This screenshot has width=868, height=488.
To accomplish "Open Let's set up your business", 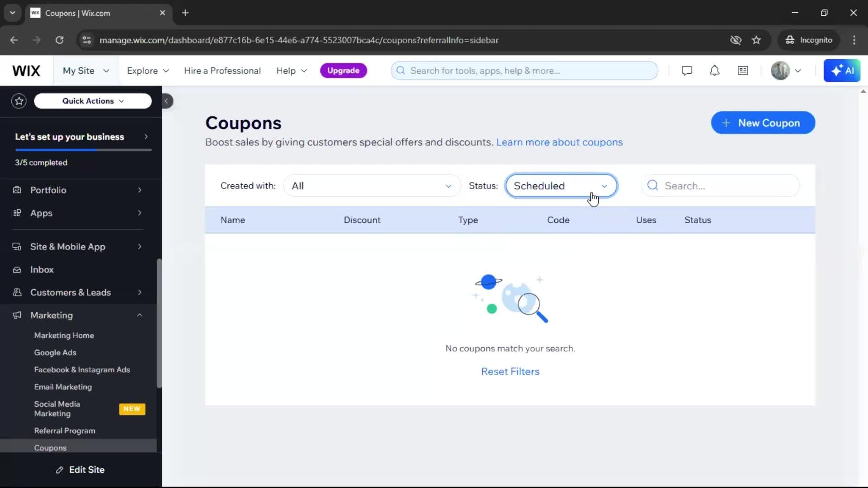I will pos(81,137).
